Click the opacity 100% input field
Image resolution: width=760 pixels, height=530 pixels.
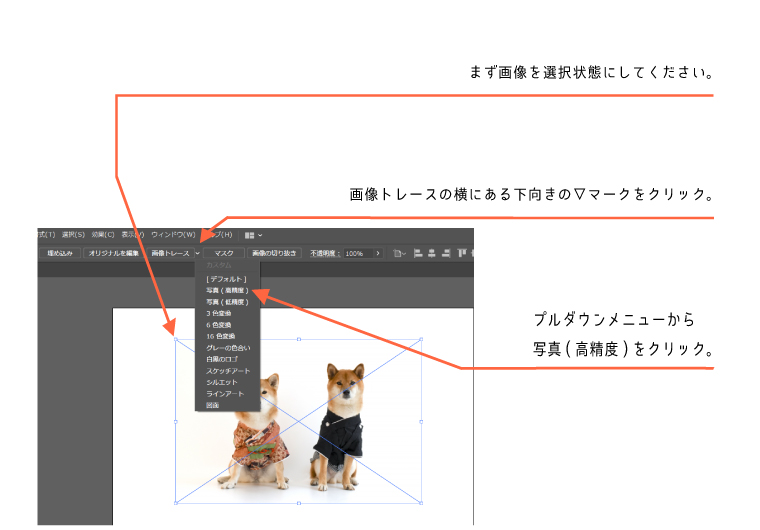358,253
